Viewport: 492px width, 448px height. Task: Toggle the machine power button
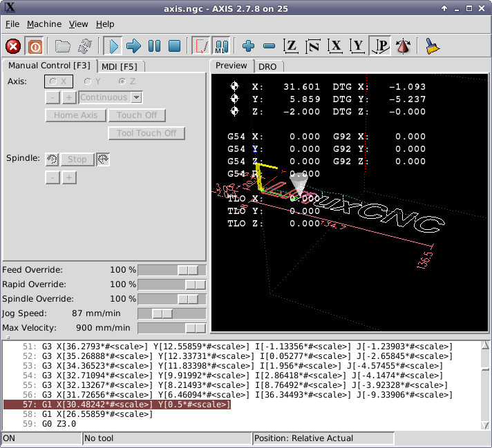[x=35, y=46]
